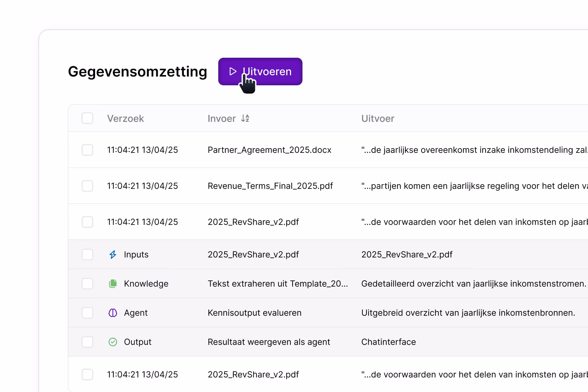The width and height of the screenshot is (588, 392).
Task: Enable the checkbox for the Agent row
Action: (87, 313)
